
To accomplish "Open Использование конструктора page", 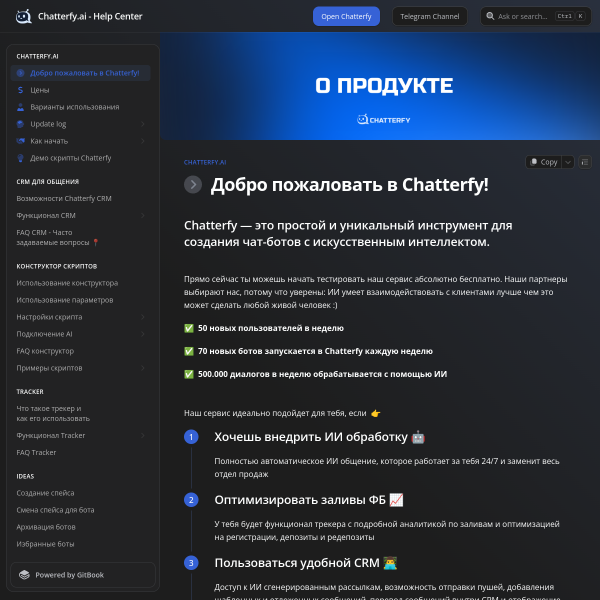I will tap(80, 283).
